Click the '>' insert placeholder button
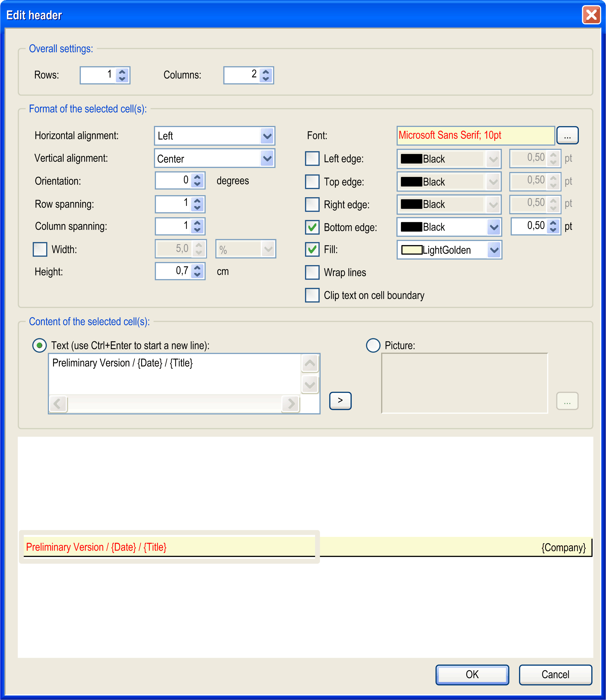The width and height of the screenshot is (606, 700). pyautogui.click(x=340, y=401)
